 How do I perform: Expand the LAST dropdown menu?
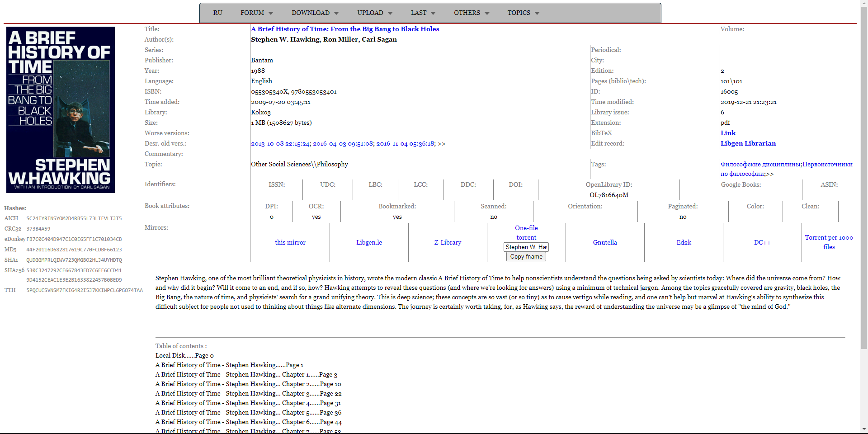423,13
